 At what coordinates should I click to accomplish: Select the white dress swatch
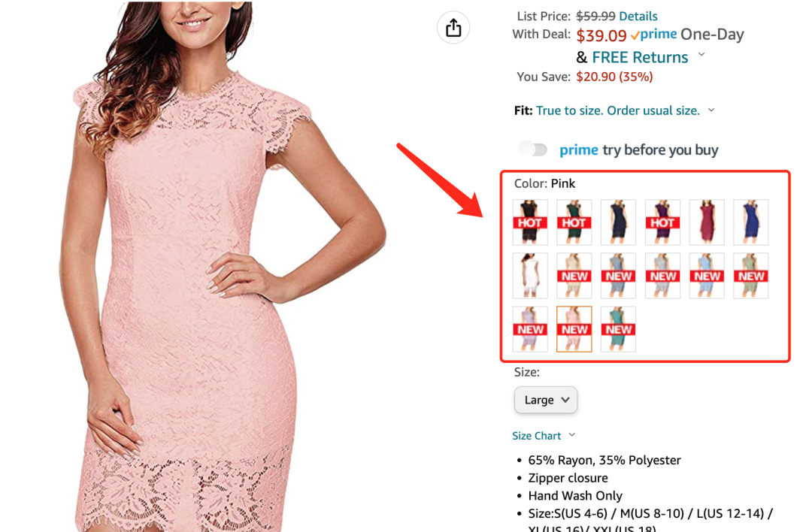tap(530, 276)
